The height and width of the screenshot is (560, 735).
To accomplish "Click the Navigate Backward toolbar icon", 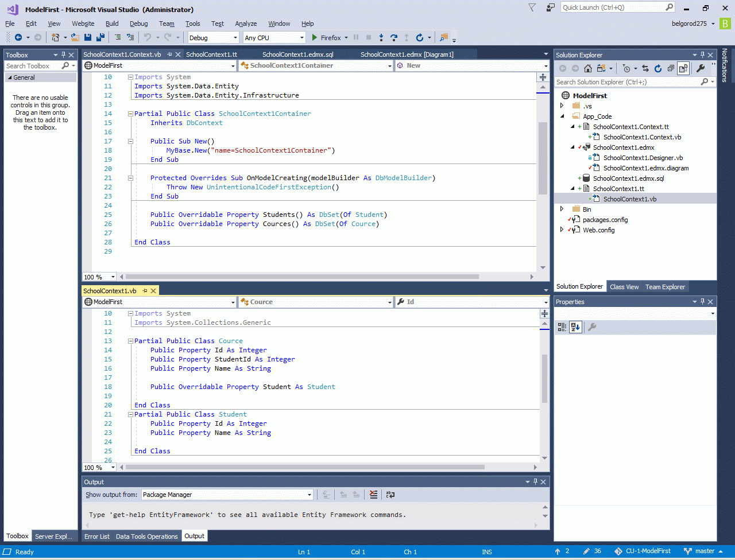I will [x=18, y=37].
